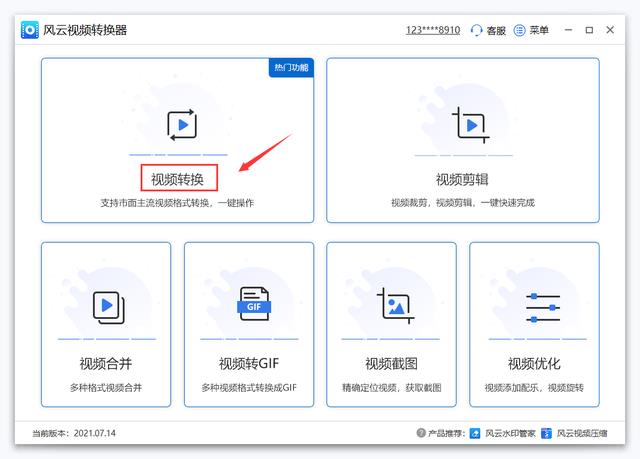Maximize the converter window
Image resolution: width=640 pixels, height=459 pixels.
point(589,30)
